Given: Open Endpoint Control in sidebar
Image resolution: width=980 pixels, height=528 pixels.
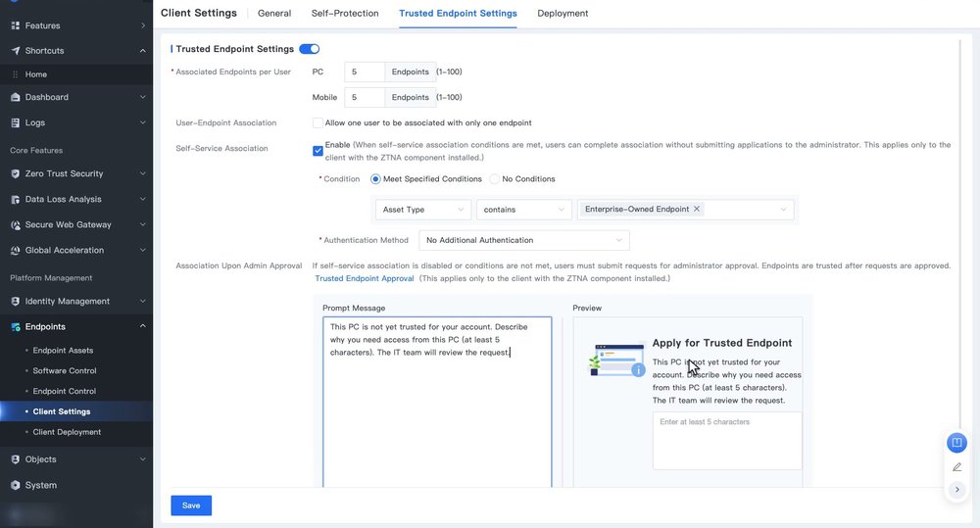Looking at the screenshot, I should pyautogui.click(x=65, y=391).
